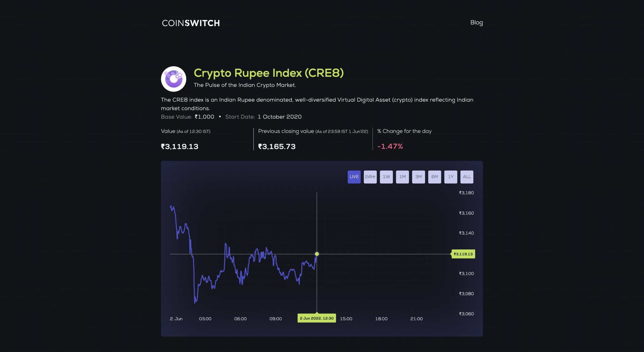Viewport: 644px width, 352px height.
Task: Click the 2. Jun label on chart x-axis
Action: [176, 319]
